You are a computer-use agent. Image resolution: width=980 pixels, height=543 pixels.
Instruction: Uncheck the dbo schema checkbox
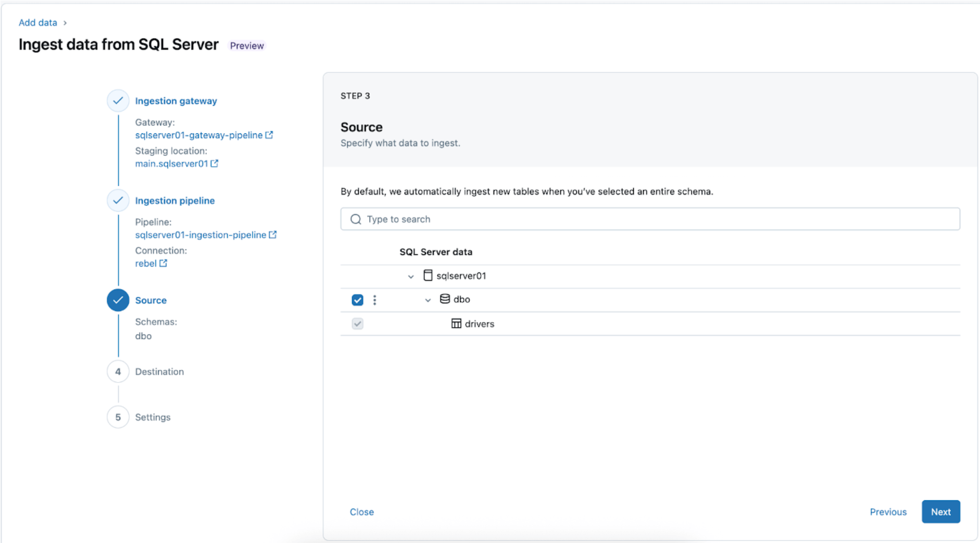click(x=357, y=300)
